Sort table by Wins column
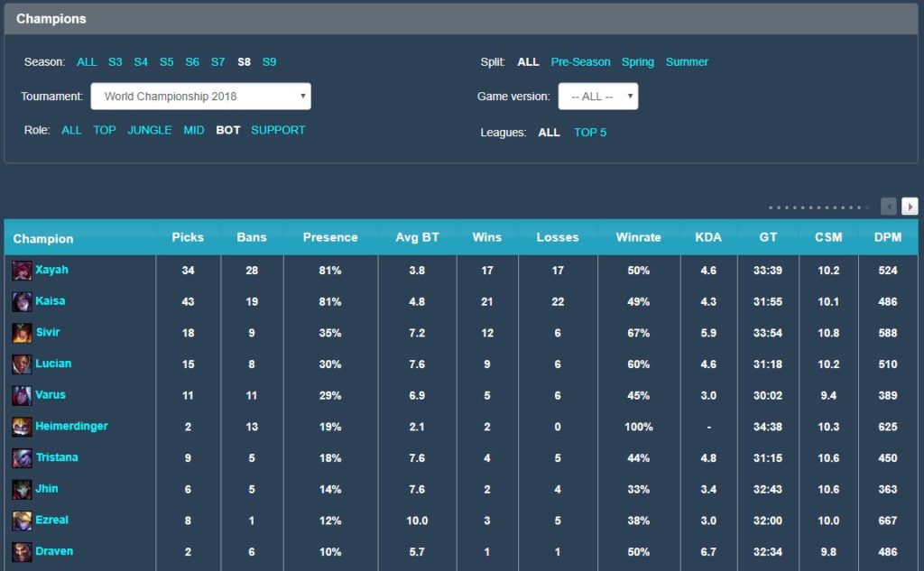Screen dimensions: 924x571 pos(486,237)
